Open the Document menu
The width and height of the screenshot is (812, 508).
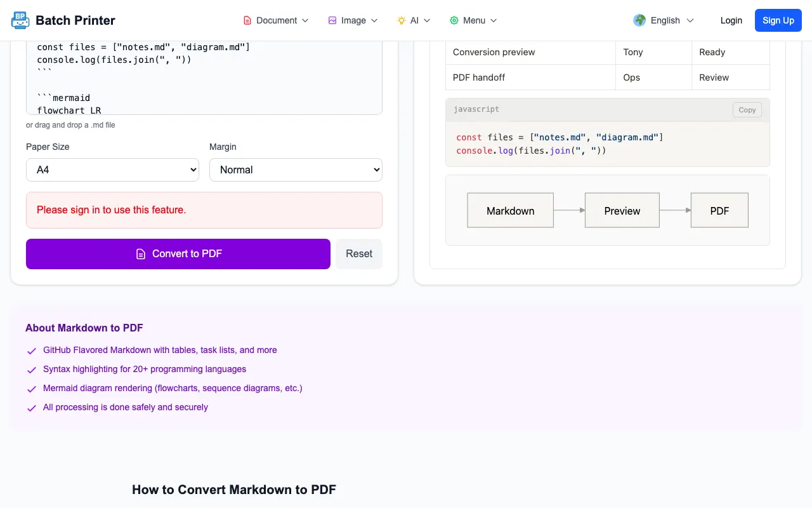point(276,20)
